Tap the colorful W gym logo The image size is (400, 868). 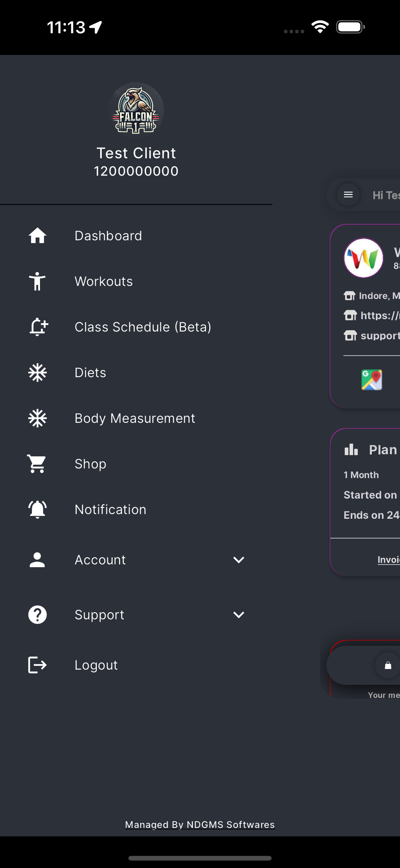[x=363, y=258]
